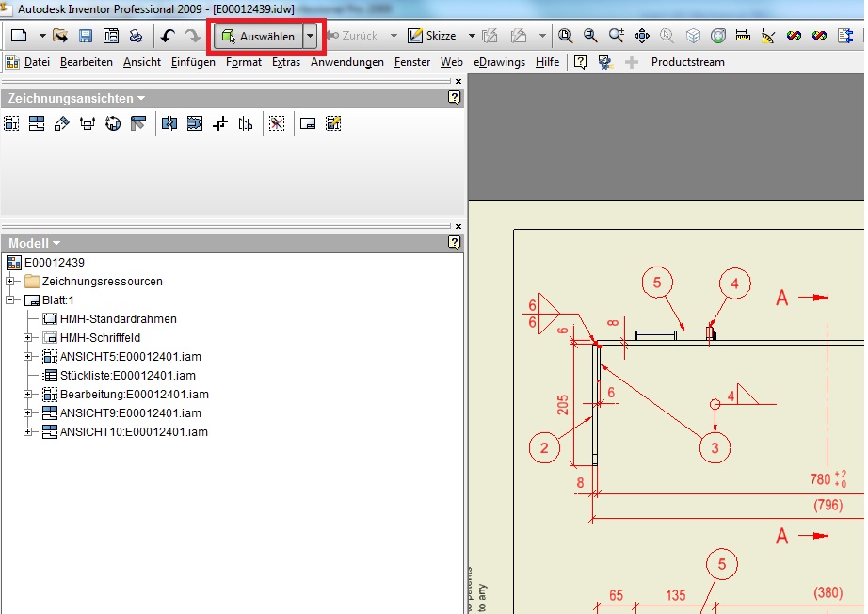
Task: Open the Zeichnungsansichten panel dropdown
Action: click(141, 98)
